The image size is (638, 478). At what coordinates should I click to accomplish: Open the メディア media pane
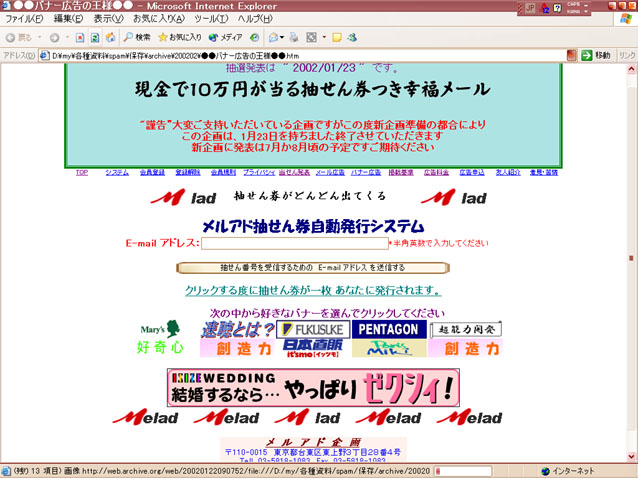[225, 37]
